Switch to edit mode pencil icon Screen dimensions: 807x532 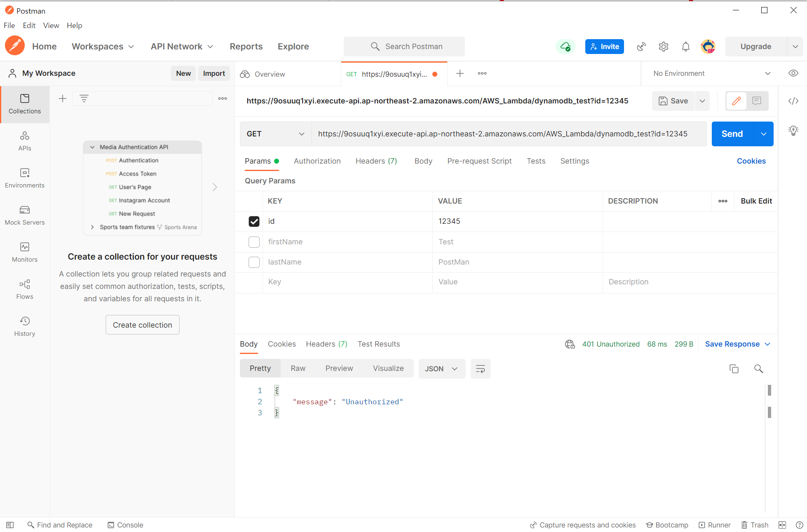[x=737, y=101]
